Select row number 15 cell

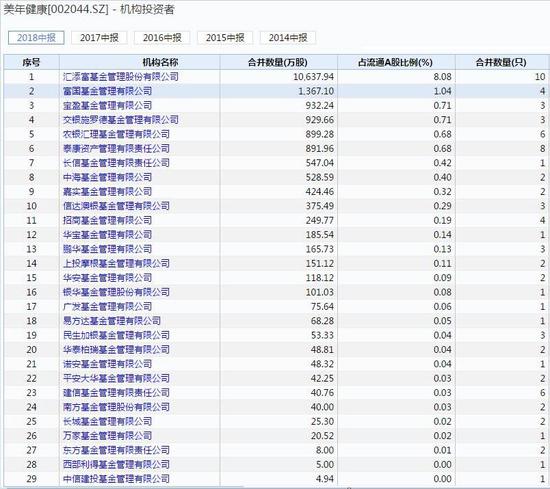(32, 278)
